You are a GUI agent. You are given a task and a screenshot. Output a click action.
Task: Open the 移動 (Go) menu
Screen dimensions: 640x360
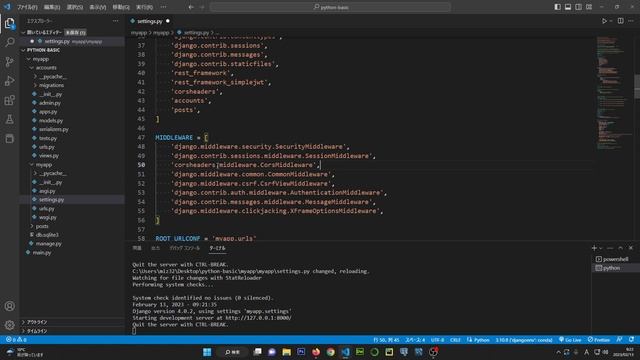point(121,7)
